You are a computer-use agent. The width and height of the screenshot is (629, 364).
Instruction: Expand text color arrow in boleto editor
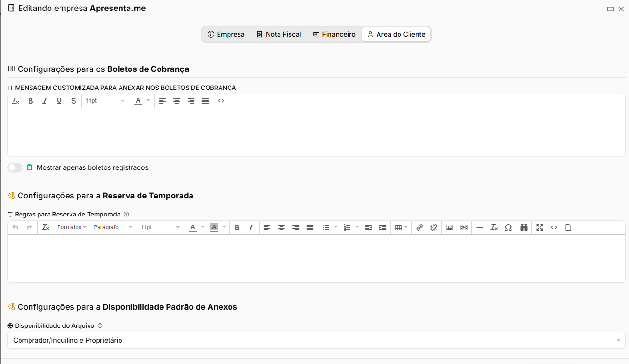[148, 101]
